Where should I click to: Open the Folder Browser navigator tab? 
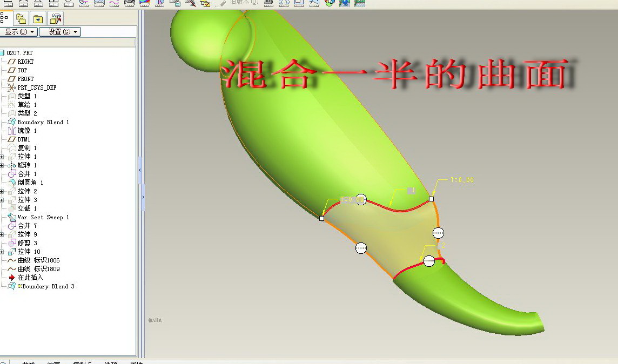(21, 18)
